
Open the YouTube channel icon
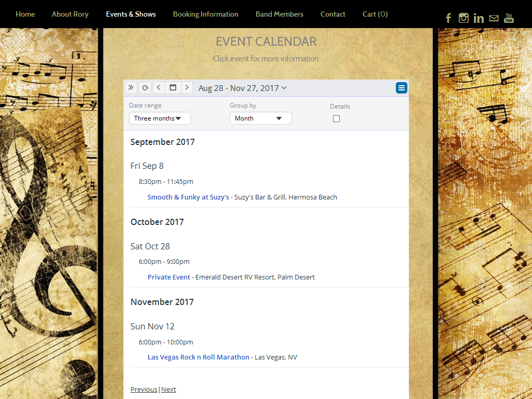click(509, 18)
